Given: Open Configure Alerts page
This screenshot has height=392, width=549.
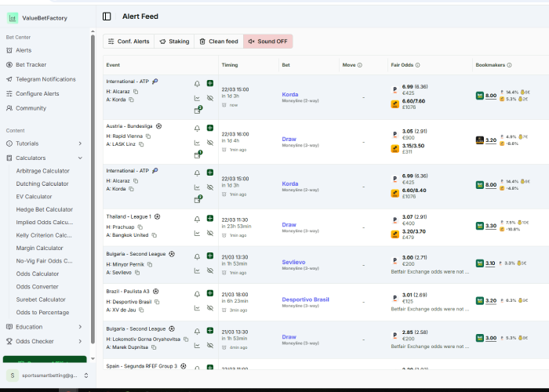Looking at the screenshot, I should pyautogui.click(x=37, y=94).
